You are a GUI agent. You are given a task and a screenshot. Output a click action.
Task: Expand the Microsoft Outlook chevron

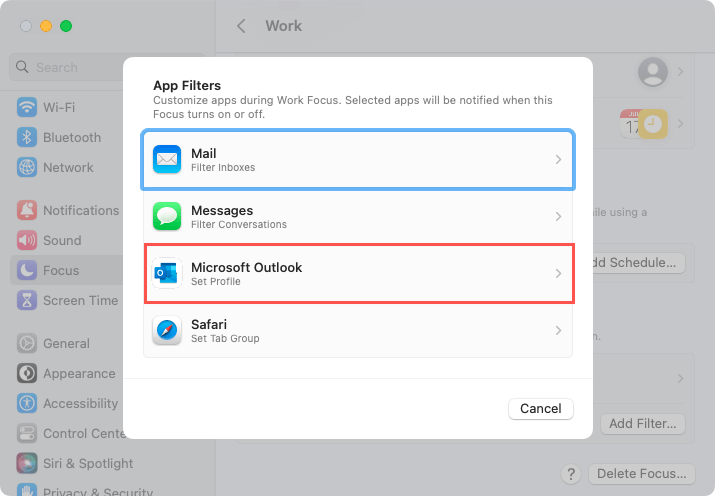pos(558,273)
